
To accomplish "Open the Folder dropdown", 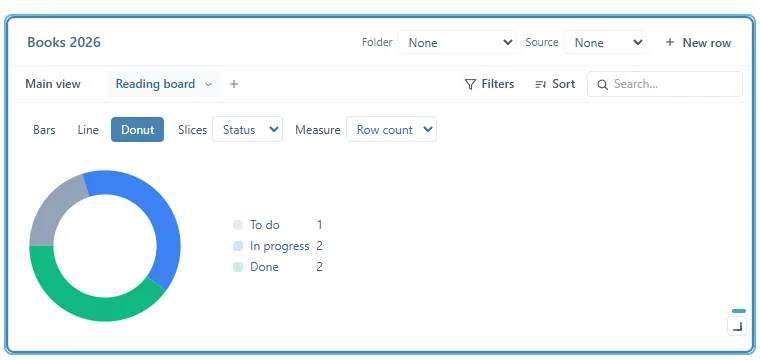I will (x=457, y=43).
